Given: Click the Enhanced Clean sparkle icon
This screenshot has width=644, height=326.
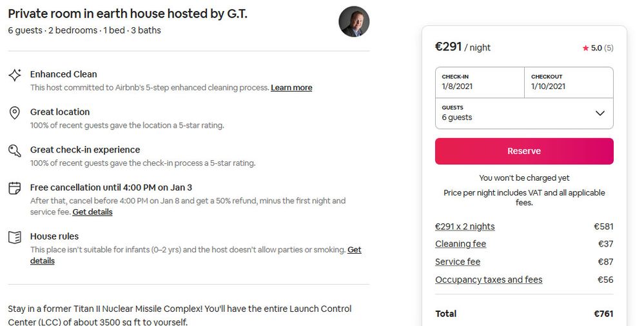Looking at the screenshot, I should (x=15, y=76).
